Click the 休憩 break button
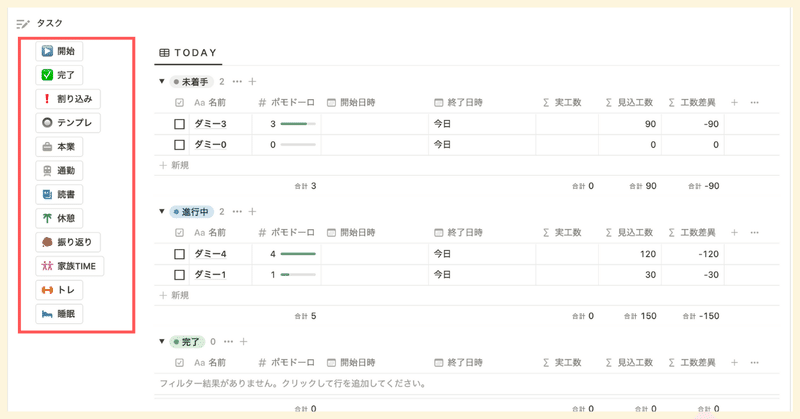Image resolution: width=800 pixels, height=419 pixels. 59,218
